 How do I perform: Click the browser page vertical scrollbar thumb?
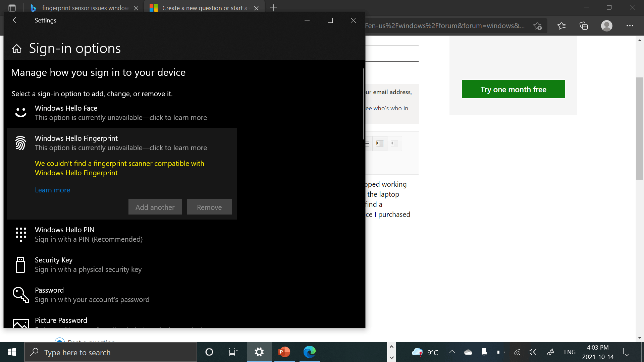click(x=640, y=128)
